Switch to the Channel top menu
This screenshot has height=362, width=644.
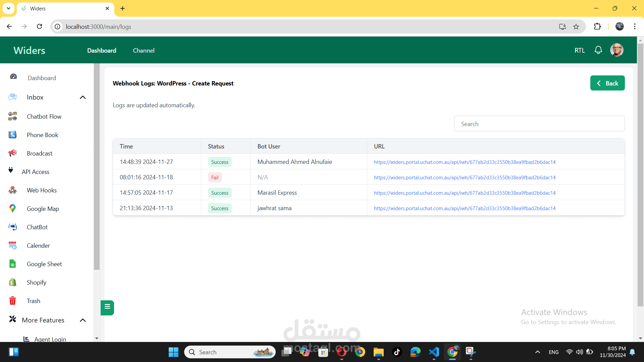tap(144, 50)
